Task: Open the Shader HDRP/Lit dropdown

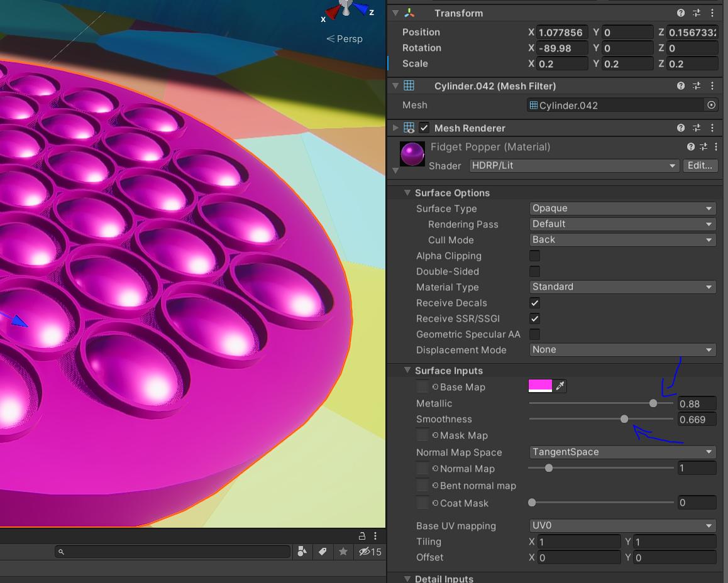Action: 574,166
